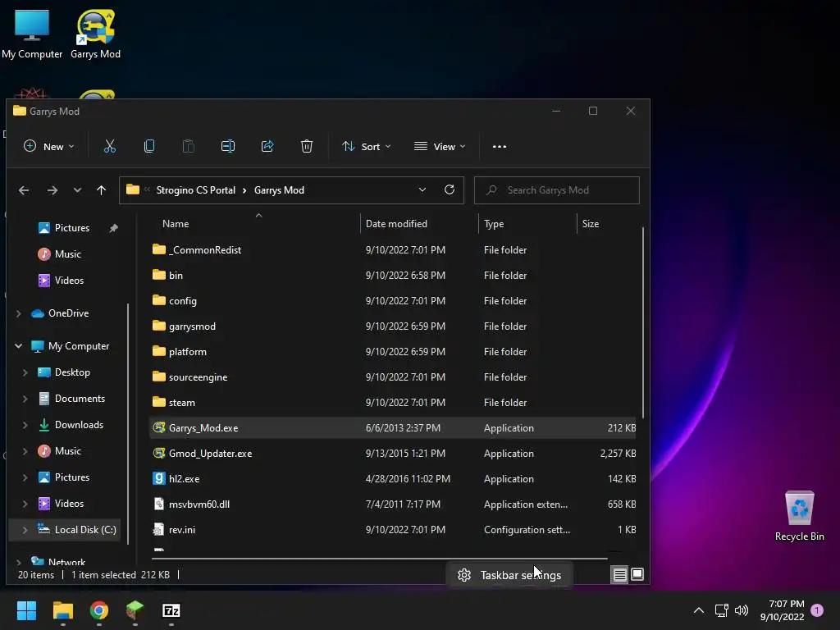Open the Sort dropdown menu

pos(367,146)
